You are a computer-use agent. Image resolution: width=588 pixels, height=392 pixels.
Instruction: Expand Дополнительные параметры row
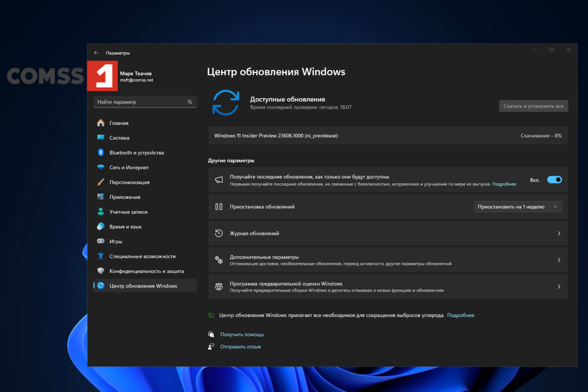559,260
